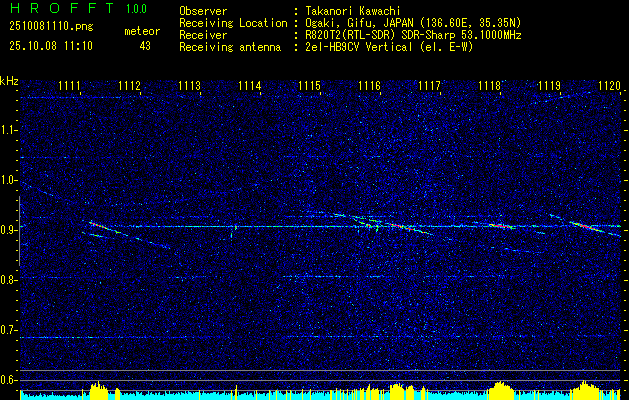
Task: Click the Receiver label
Action: (x=203, y=35)
